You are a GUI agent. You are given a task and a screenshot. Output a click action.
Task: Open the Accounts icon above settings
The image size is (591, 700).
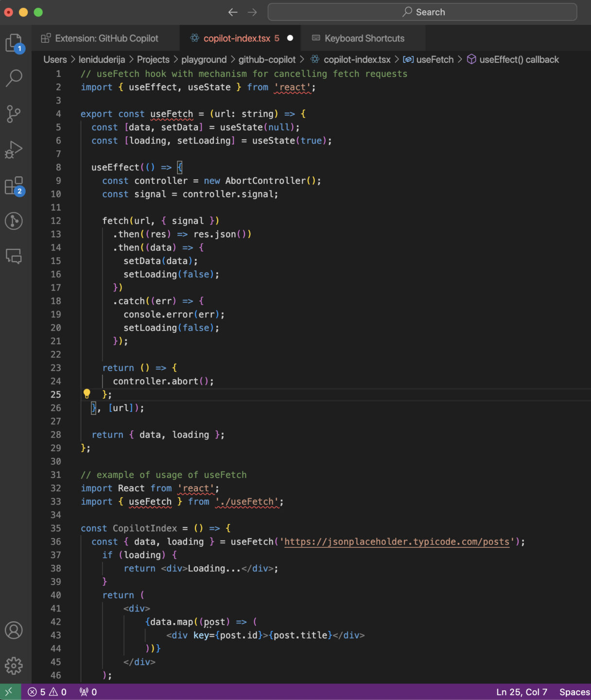[14, 630]
